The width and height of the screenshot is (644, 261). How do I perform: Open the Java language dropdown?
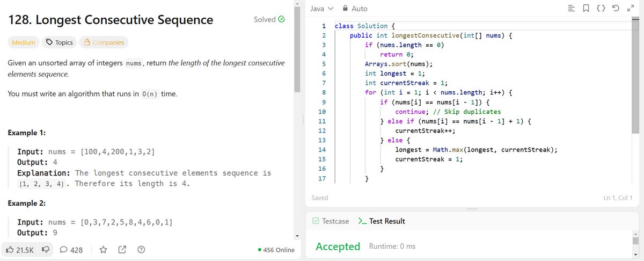point(322,9)
